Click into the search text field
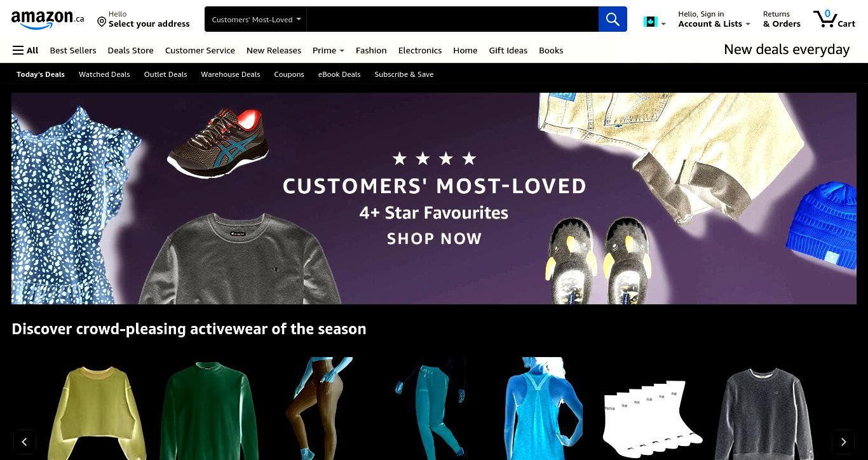The height and width of the screenshot is (460, 868). tap(452, 19)
